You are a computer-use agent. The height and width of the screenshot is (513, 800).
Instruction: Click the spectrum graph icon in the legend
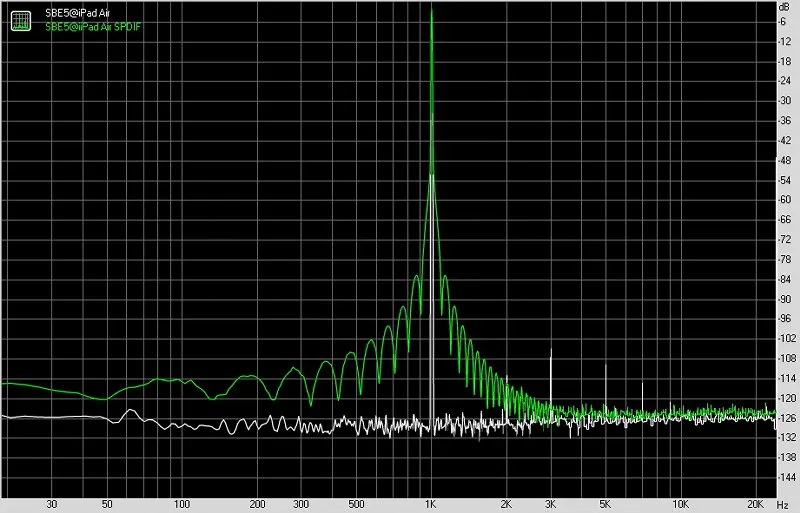click(21, 20)
